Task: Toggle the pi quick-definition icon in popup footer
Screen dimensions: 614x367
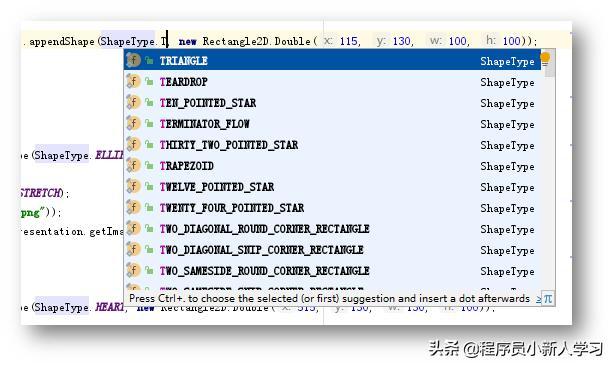Action: click(548, 299)
